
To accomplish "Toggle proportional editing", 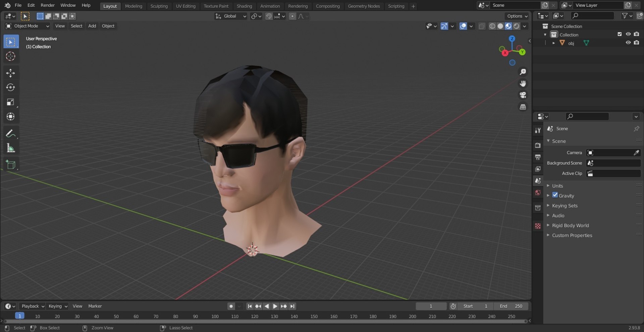I will 292,16.
